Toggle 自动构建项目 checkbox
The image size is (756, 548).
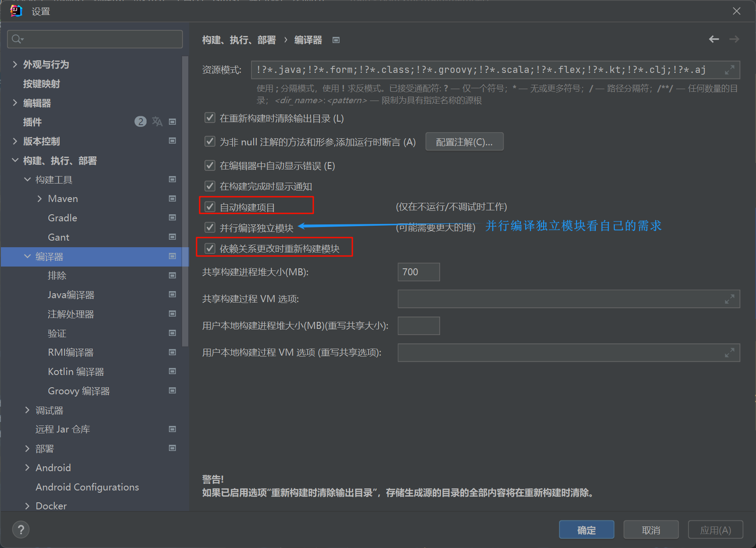tap(210, 206)
